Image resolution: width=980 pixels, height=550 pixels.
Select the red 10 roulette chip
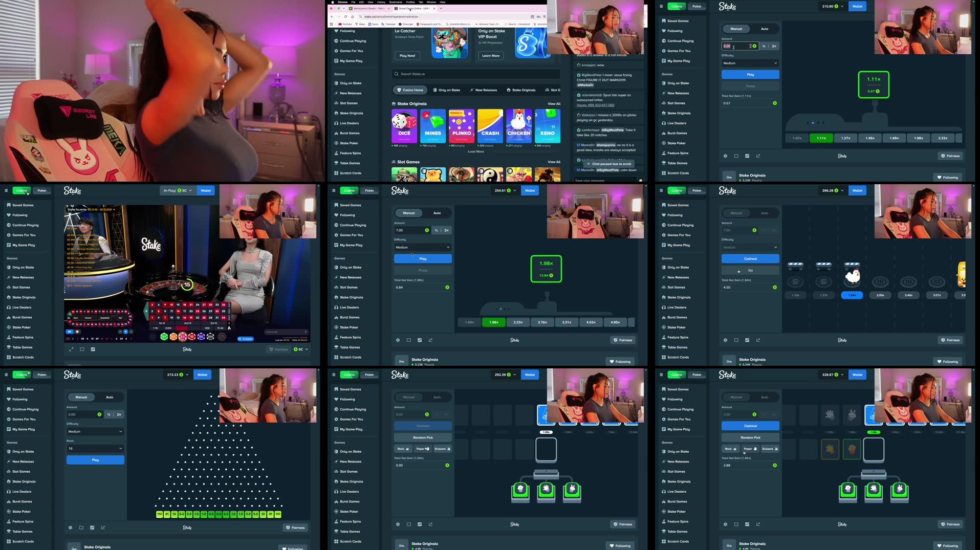[x=192, y=337]
